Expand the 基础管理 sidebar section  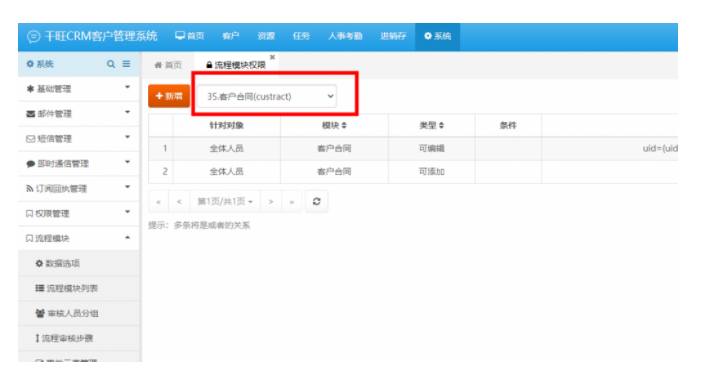[x=79, y=89]
